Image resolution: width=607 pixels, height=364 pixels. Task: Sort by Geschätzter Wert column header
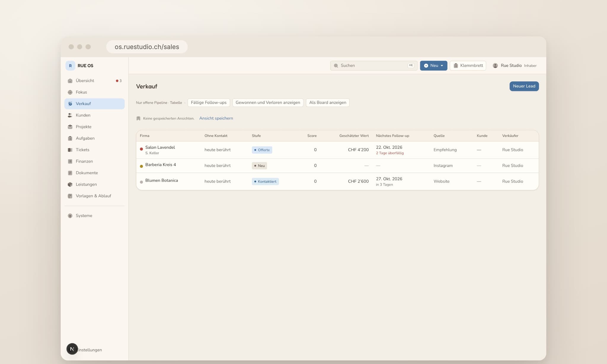pos(354,136)
